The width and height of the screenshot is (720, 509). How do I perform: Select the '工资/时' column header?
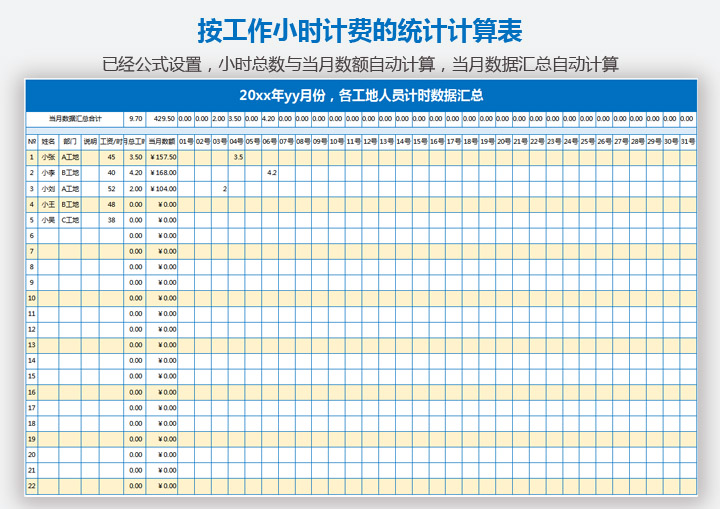112,141
